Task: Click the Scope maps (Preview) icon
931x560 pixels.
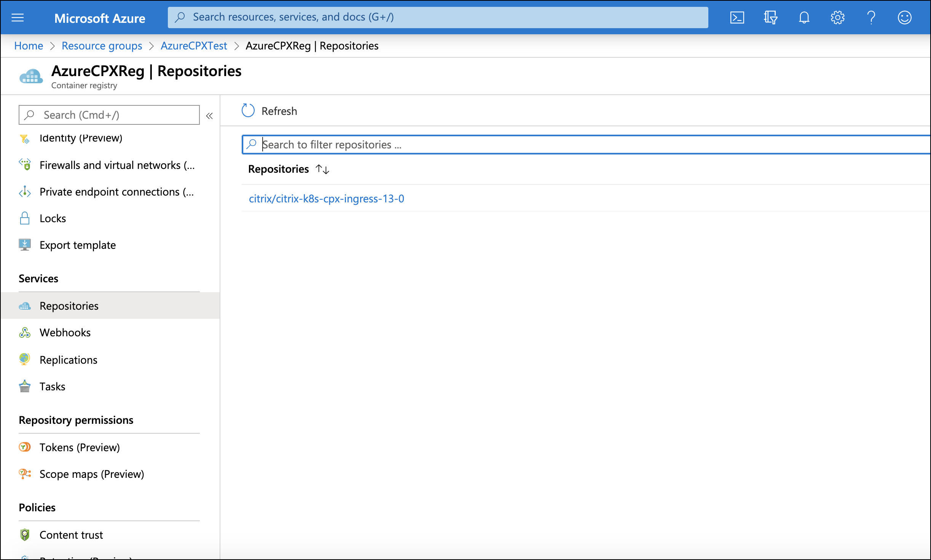Action: 25,474
